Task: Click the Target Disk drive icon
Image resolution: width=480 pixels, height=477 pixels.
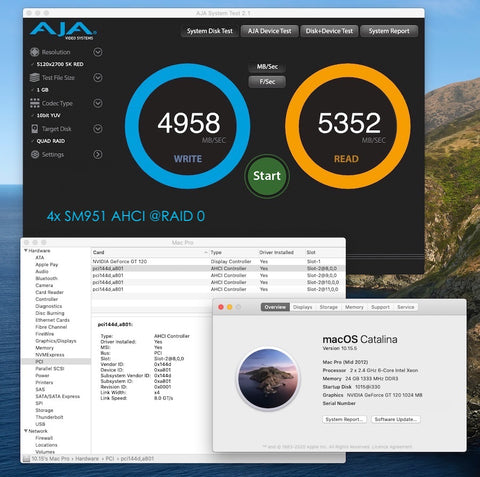Action: pos(35,129)
